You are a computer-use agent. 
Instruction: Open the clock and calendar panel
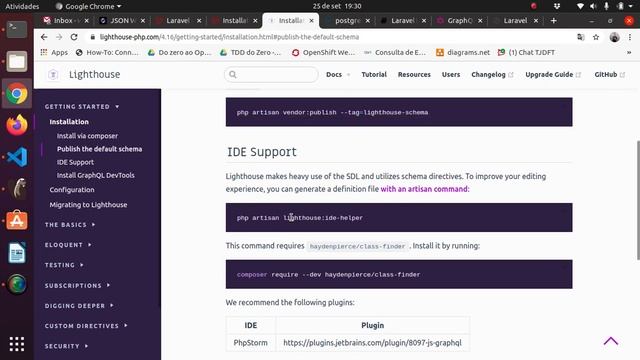[337, 6]
